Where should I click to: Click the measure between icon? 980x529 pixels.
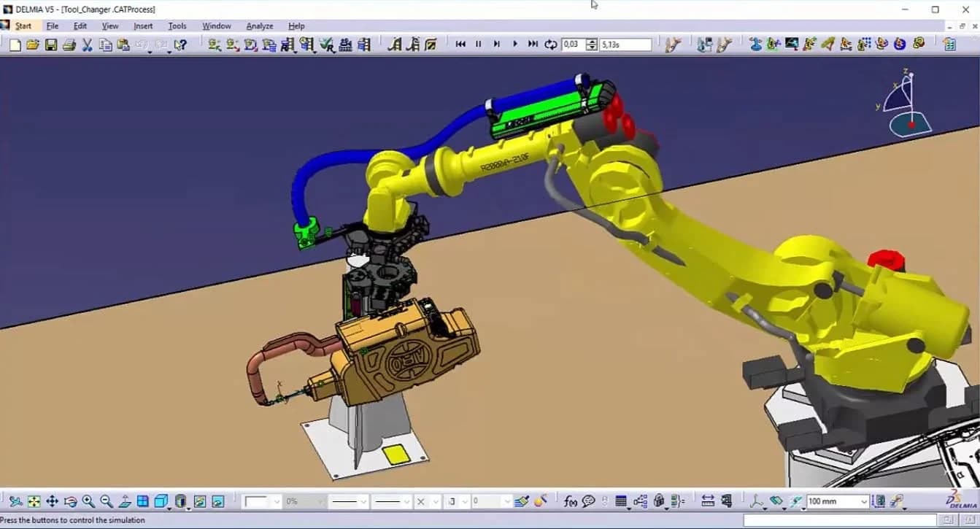click(x=707, y=501)
